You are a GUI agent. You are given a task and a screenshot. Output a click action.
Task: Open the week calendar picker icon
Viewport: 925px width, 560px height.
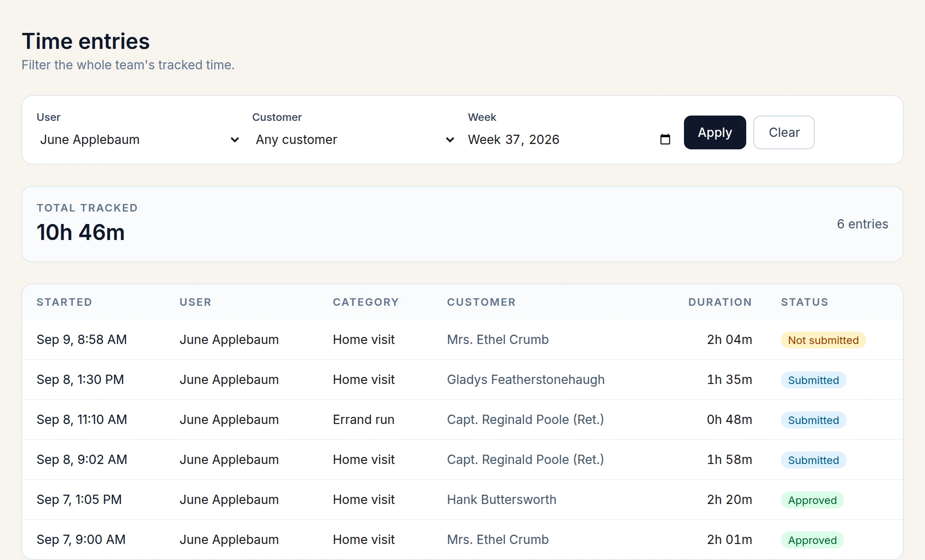pos(665,140)
